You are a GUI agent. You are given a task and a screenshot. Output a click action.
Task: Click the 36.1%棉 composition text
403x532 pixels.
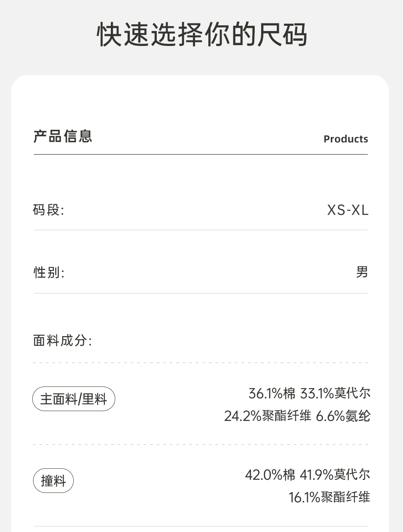click(272, 393)
